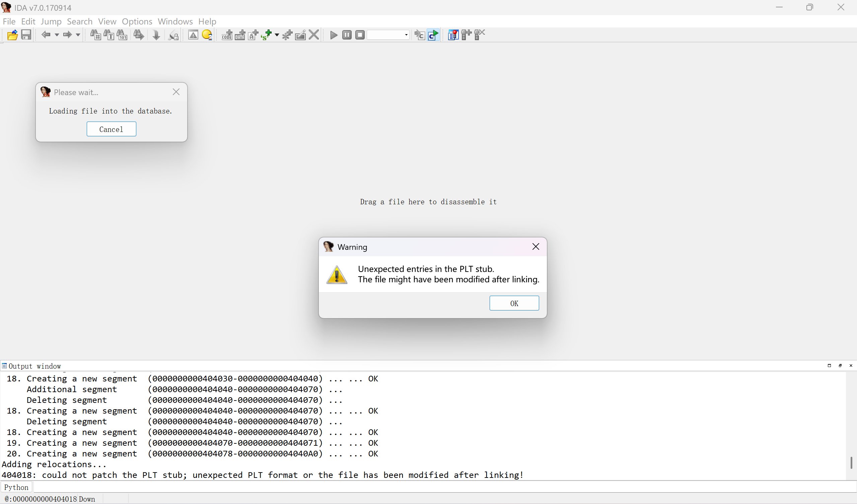Restore down the IDA main window
This screenshot has width=857, height=504.
coord(809,7)
